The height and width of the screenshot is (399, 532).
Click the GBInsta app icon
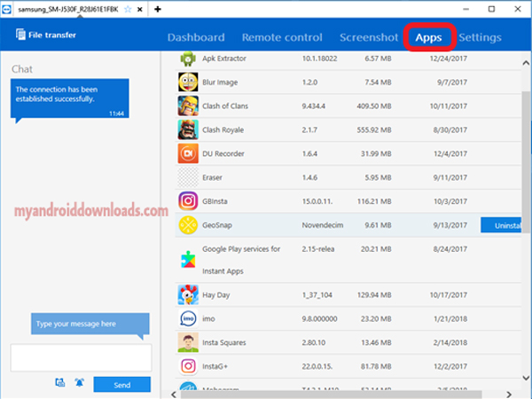tap(188, 201)
